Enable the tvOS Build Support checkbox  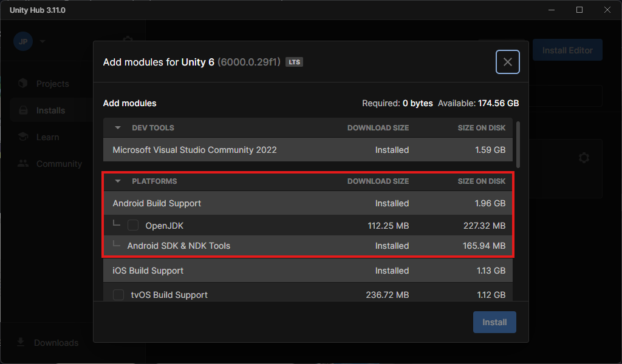point(118,295)
